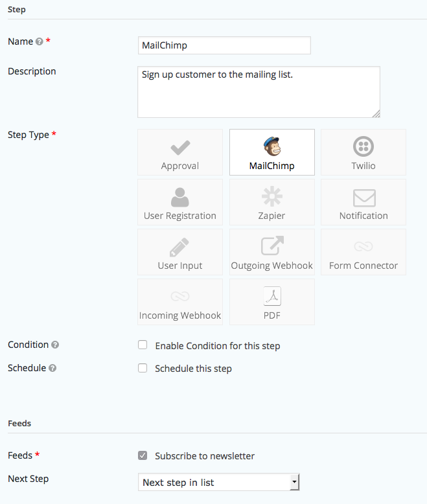Screen dimensions: 427x504
Task: Pick the User Registration step type
Action: 180,202
